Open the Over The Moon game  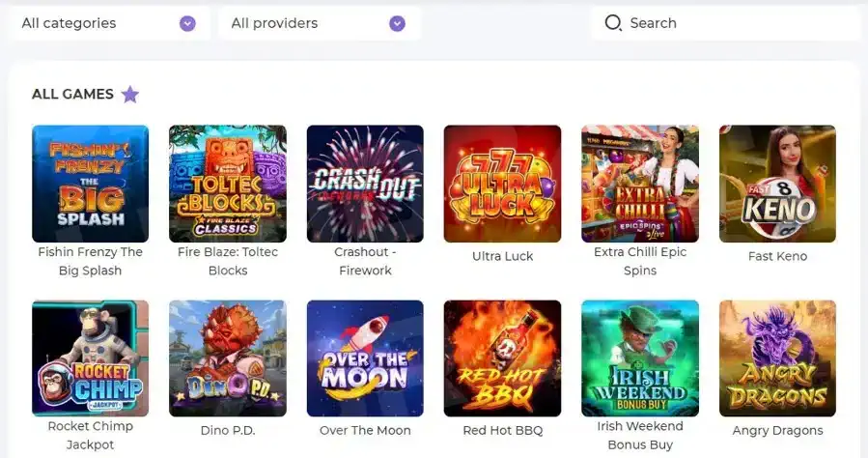coord(365,358)
